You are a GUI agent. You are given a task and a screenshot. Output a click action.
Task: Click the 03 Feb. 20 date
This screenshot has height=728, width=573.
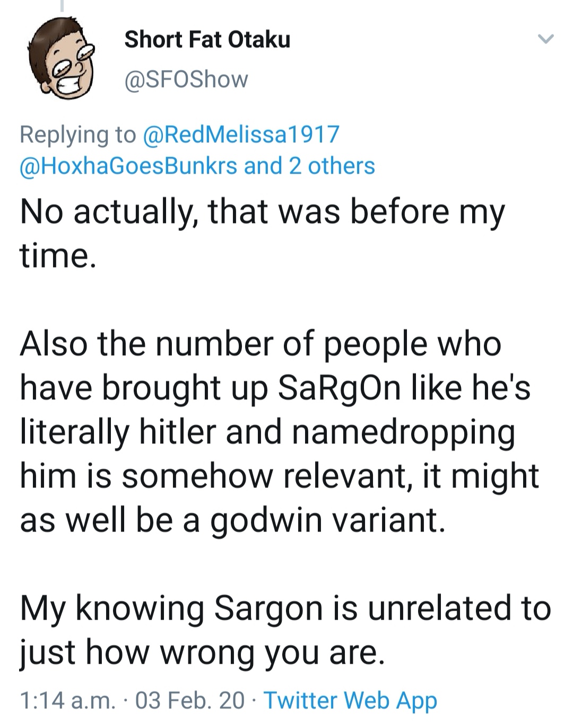click(190, 700)
